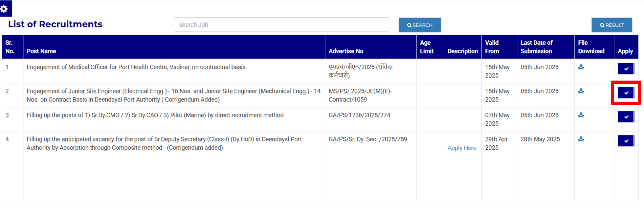
Task: Click advertise number GA/PS/1736/2025/774
Action: tap(359, 115)
